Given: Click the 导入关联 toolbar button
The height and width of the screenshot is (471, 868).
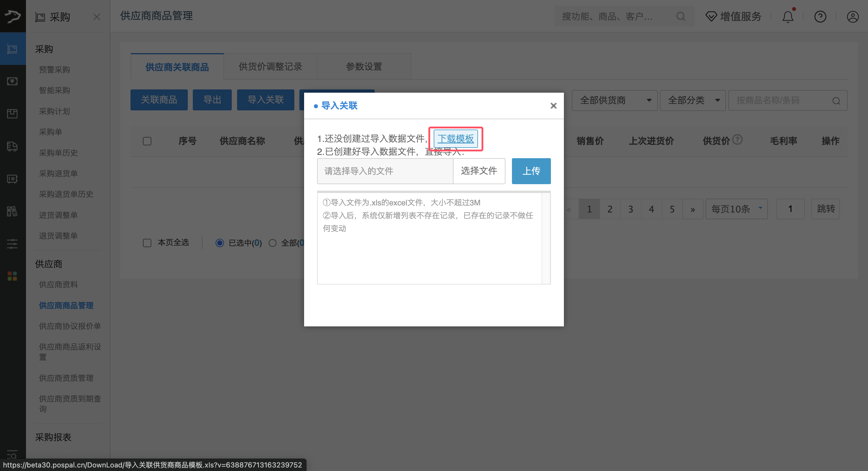Looking at the screenshot, I should (265, 100).
